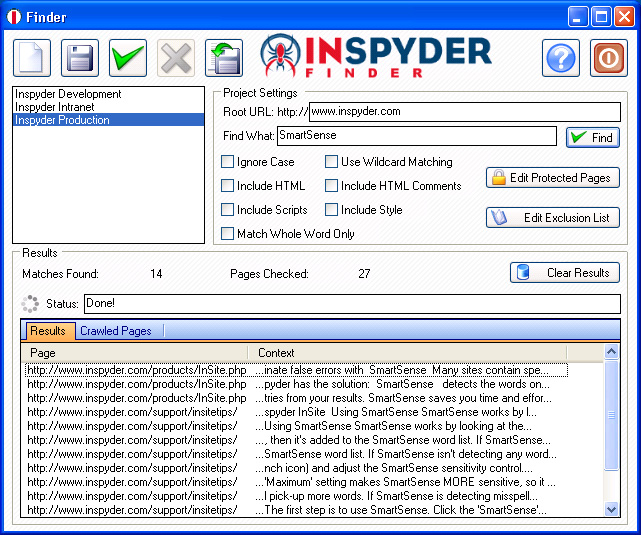Exit the application with the red power icon

point(609,58)
